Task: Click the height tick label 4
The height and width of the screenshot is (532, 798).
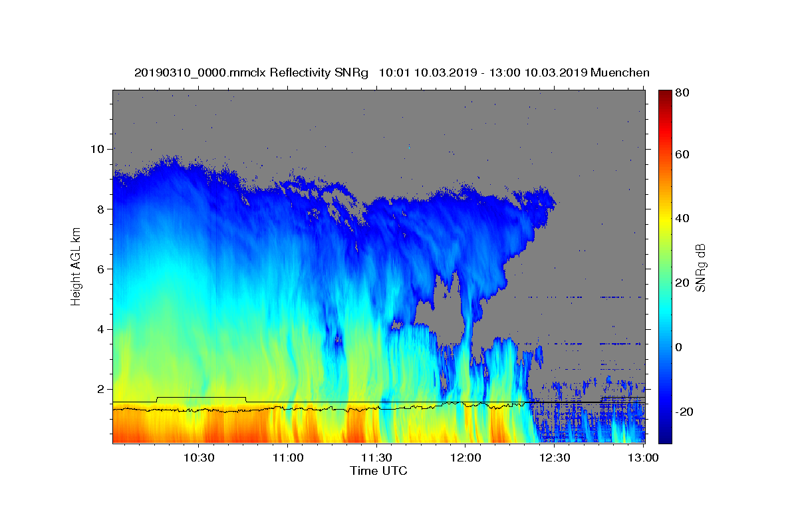Action: (102, 329)
